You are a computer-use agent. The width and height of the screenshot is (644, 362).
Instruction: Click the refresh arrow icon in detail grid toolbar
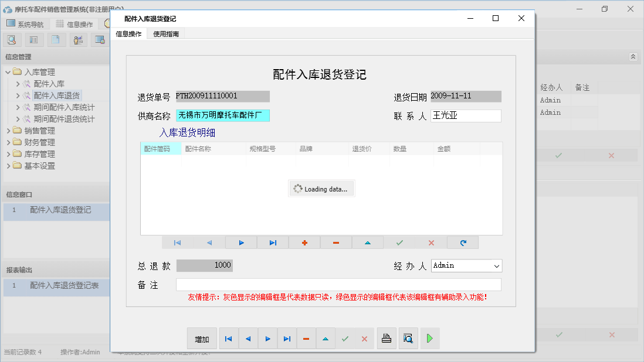pyautogui.click(x=463, y=242)
